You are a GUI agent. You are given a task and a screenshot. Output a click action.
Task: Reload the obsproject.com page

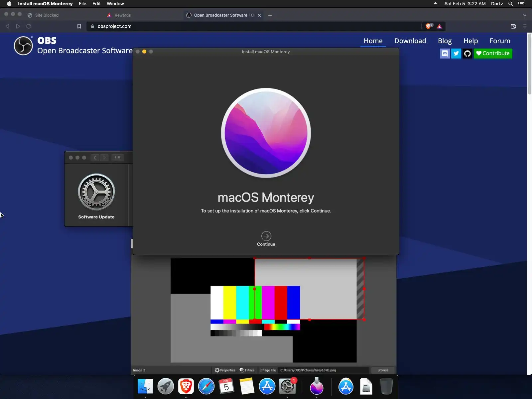[29, 26]
